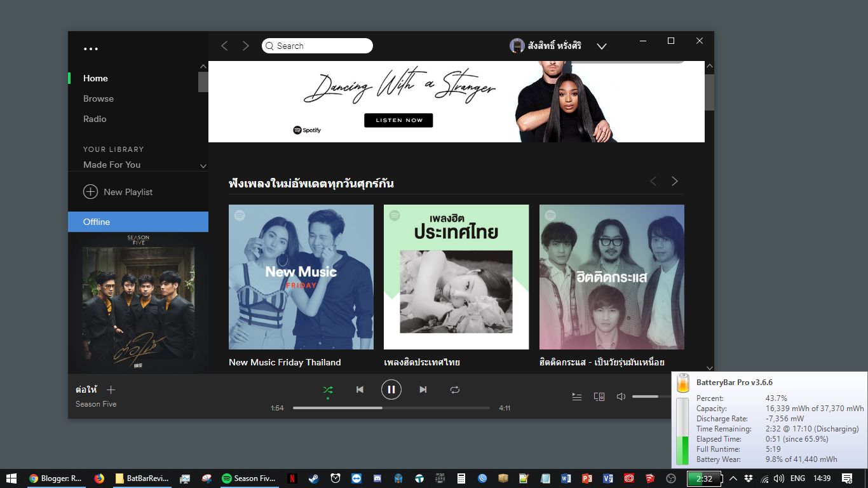Open the Season Five album cover art
The image size is (868, 488).
(x=139, y=304)
